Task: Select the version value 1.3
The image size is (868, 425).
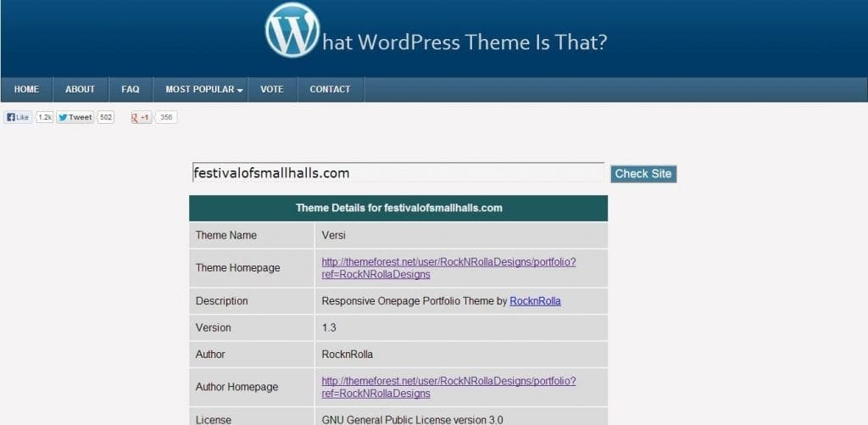Action: [x=329, y=327]
